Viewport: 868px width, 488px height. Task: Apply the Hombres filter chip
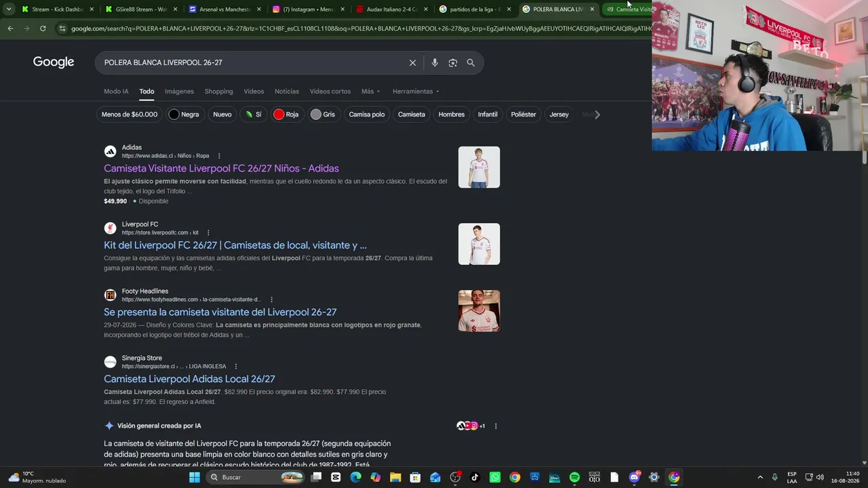pos(452,115)
